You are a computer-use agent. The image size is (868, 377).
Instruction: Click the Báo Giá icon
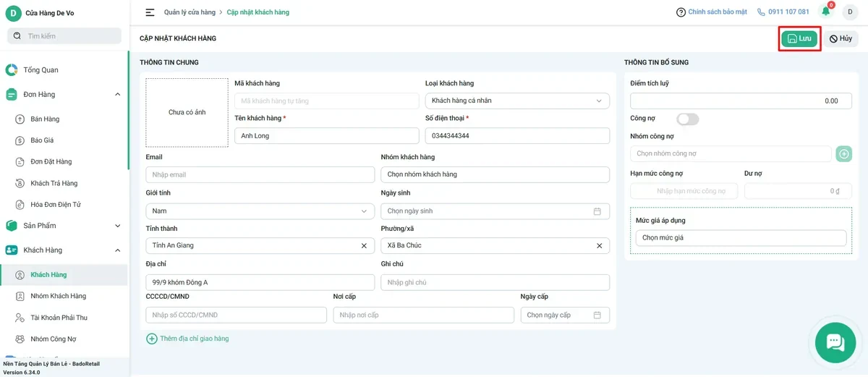[20, 140]
